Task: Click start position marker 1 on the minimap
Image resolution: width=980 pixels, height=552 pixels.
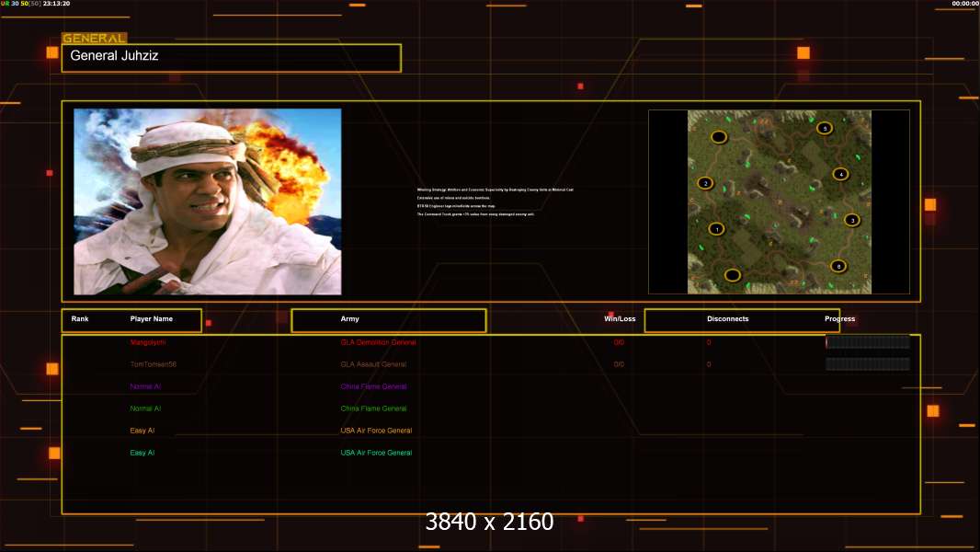Action: [x=717, y=229]
